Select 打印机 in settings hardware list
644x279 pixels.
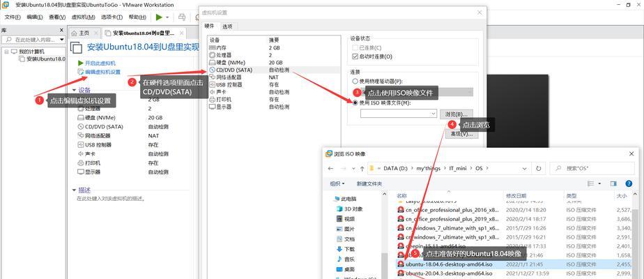click(274, 100)
